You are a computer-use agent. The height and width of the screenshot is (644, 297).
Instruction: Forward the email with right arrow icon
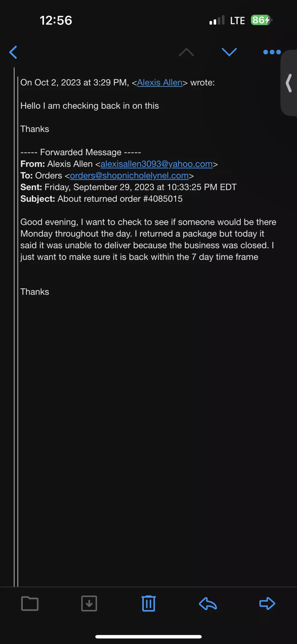click(x=267, y=604)
